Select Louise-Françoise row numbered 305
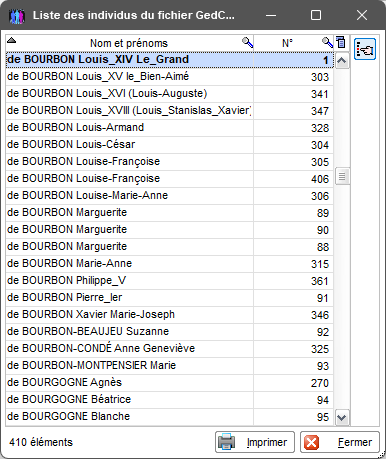 click(x=169, y=162)
